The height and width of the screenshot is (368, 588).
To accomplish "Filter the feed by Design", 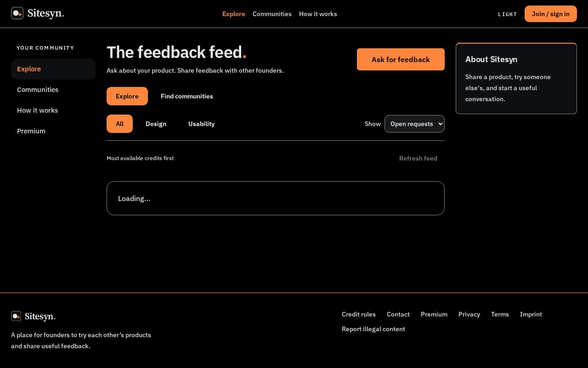I will click(156, 124).
